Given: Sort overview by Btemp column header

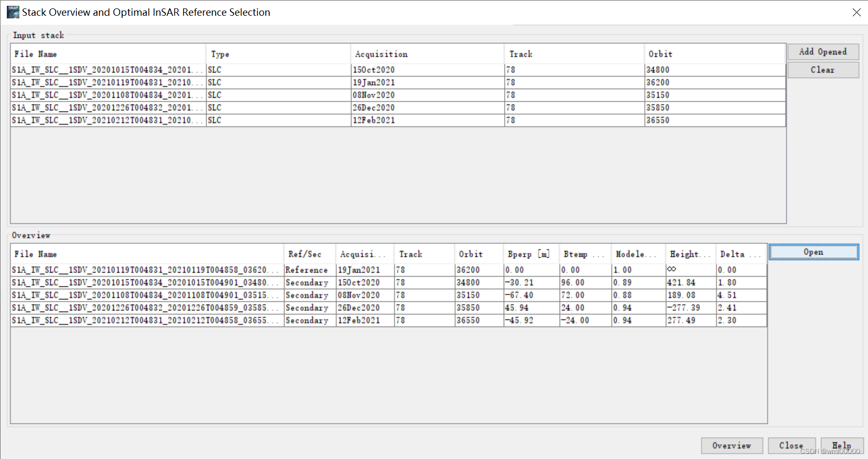Looking at the screenshot, I should coord(585,254).
